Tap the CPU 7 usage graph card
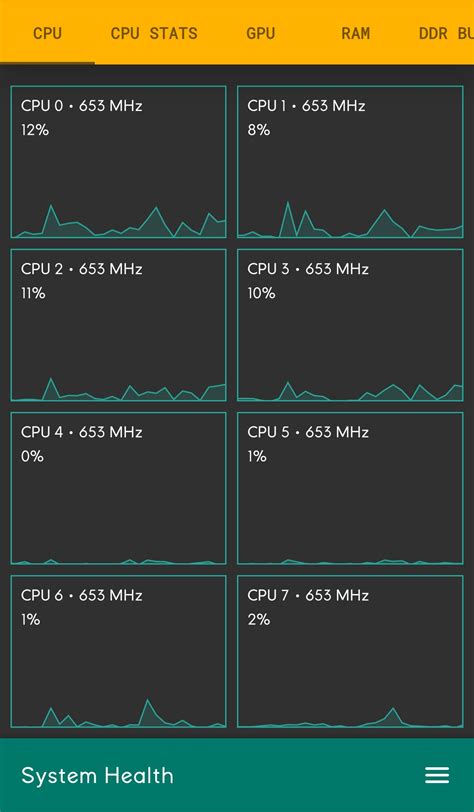 pyautogui.click(x=350, y=651)
